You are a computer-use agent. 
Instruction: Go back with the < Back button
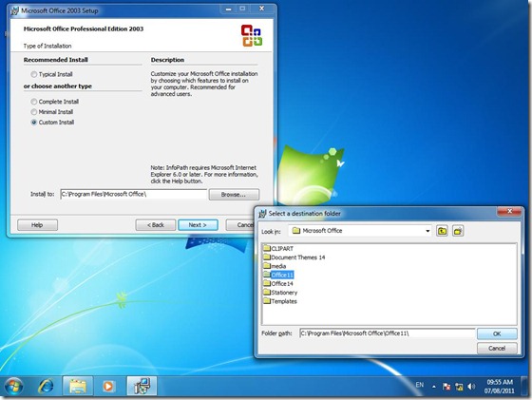pos(156,224)
